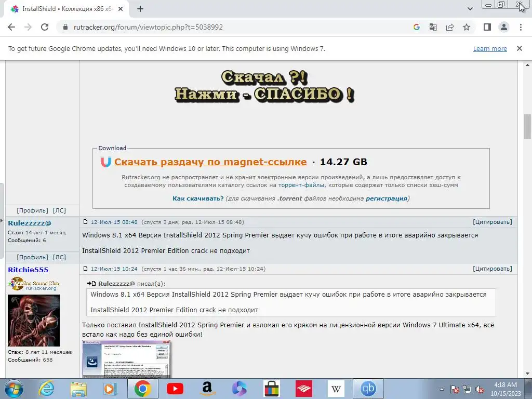
Task: Open the Windows Start menu
Action: click(x=14, y=389)
